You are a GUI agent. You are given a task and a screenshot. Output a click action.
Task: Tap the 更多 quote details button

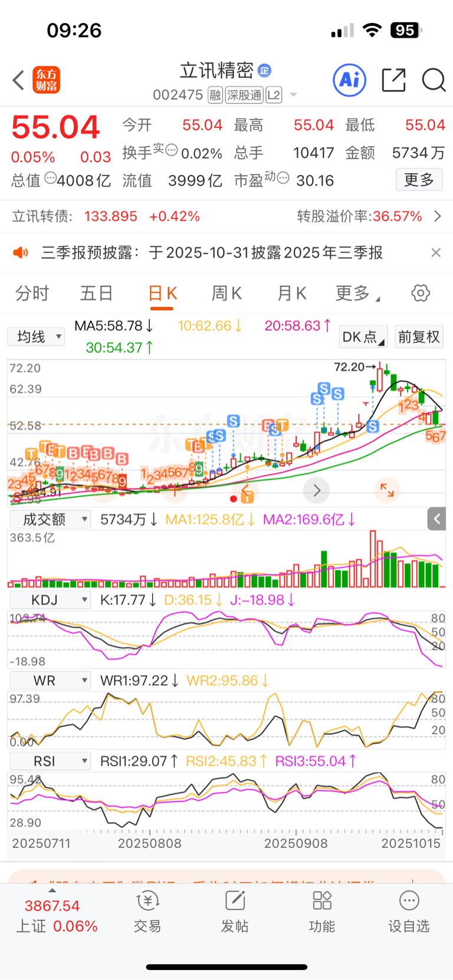[419, 180]
